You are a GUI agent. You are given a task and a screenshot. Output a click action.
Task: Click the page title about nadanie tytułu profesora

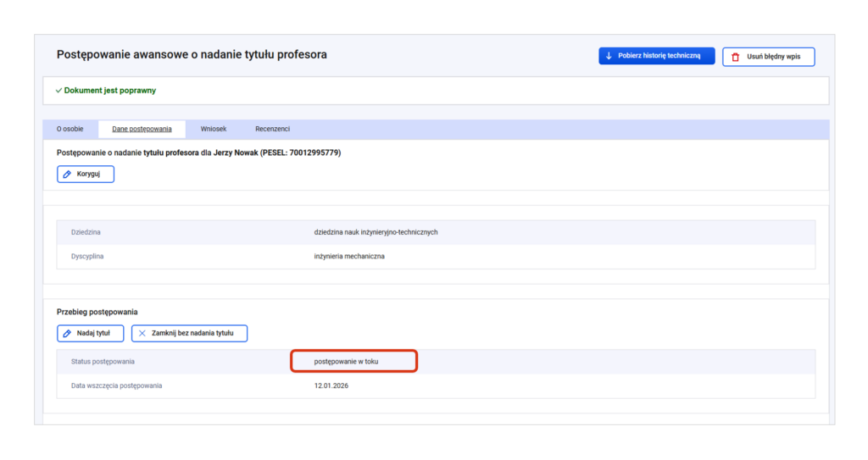point(192,55)
